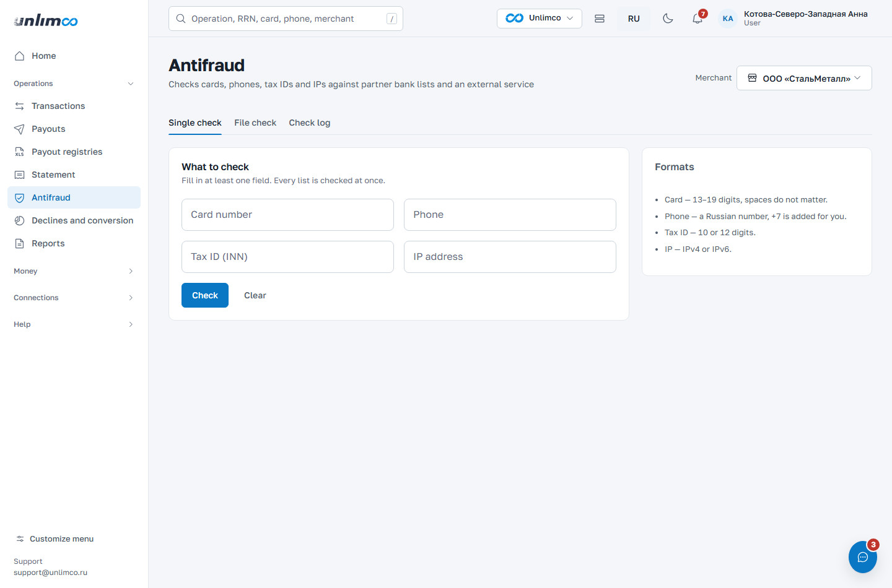The height and width of the screenshot is (588, 892).
Task: Toggle dark mode moon icon
Action: [668, 19]
